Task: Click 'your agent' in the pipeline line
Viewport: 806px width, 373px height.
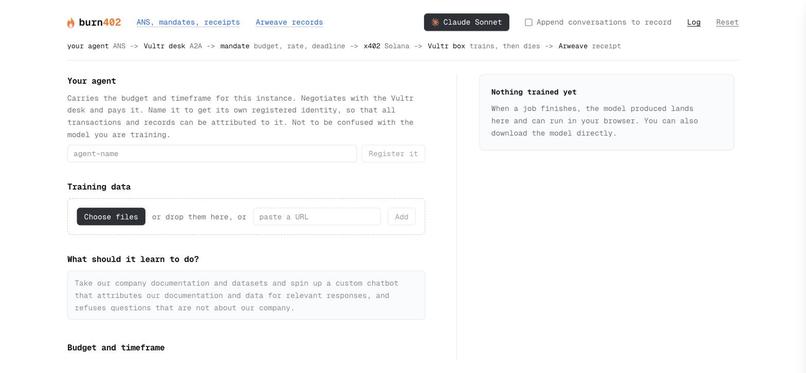Action: pyautogui.click(x=88, y=46)
